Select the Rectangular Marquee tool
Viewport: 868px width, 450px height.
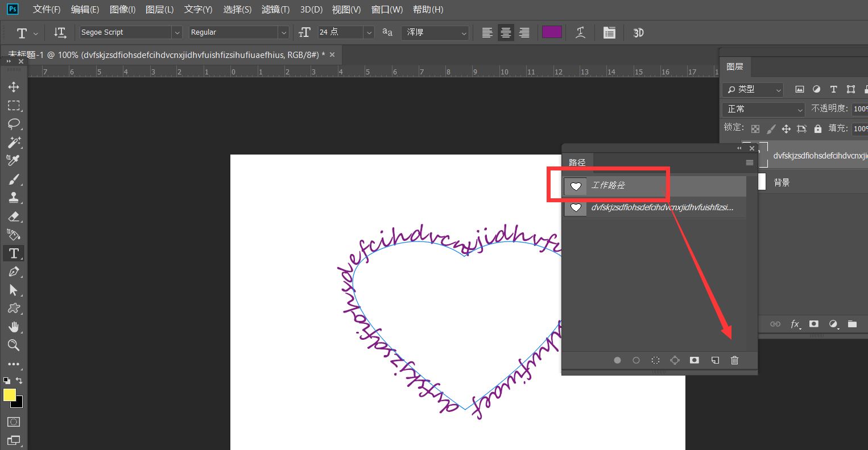[14, 106]
